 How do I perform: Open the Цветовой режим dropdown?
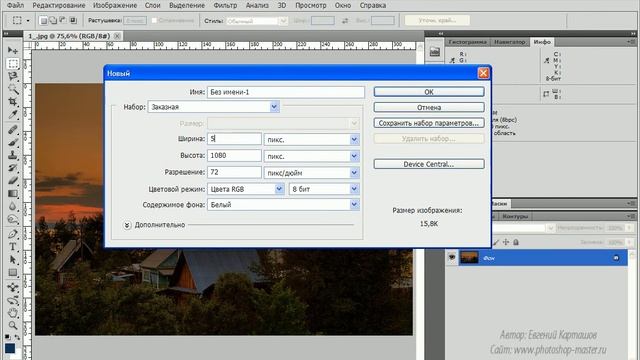pos(279,189)
